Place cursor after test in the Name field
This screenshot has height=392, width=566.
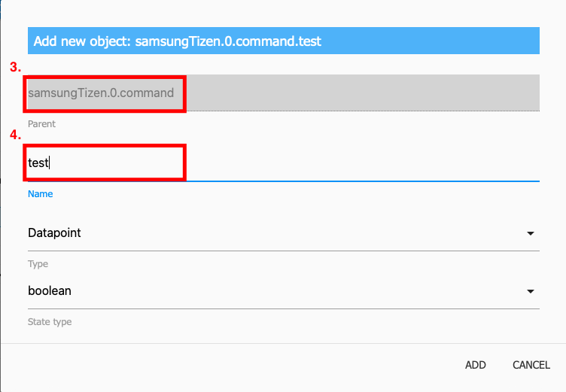(x=50, y=163)
